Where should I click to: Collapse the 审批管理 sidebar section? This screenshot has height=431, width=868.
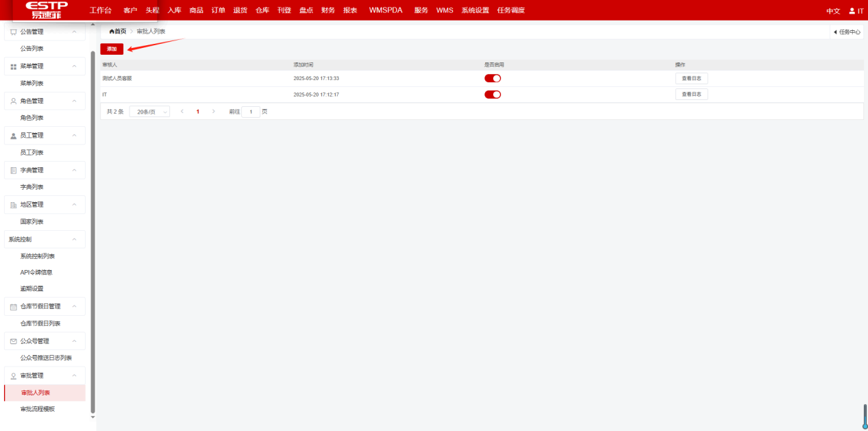(74, 375)
